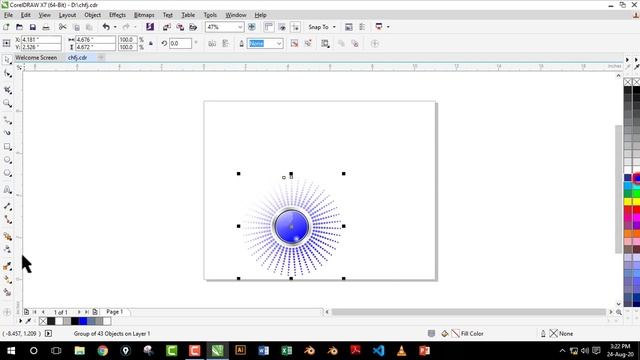Expand the Application Launcher dropdown arrow
The image size is (640, 360).
coord(388,27)
